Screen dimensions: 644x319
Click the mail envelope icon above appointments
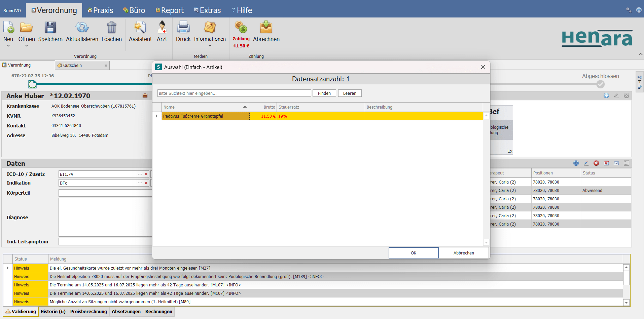pyautogui.click(x=616, y=163)
